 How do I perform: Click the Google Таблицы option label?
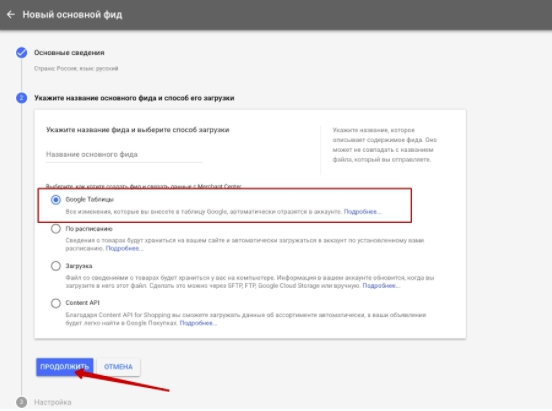89,200
